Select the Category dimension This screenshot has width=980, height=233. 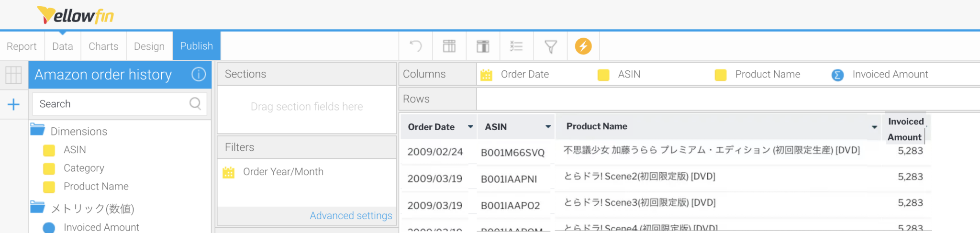click(84, 168)
